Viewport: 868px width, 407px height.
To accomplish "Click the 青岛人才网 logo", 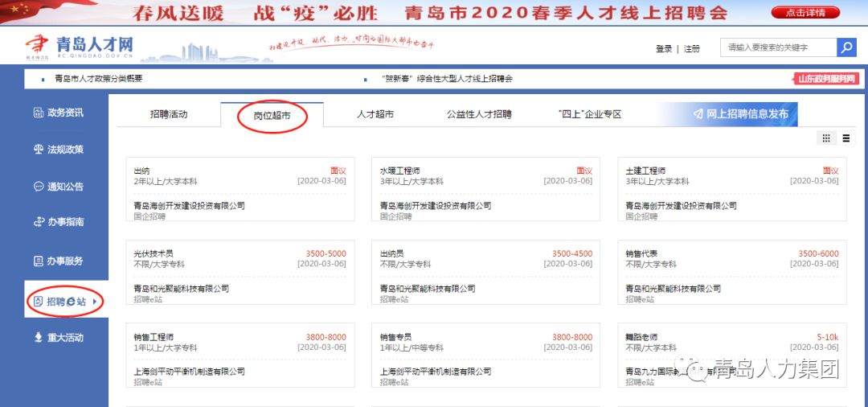I will coord(79,47).
